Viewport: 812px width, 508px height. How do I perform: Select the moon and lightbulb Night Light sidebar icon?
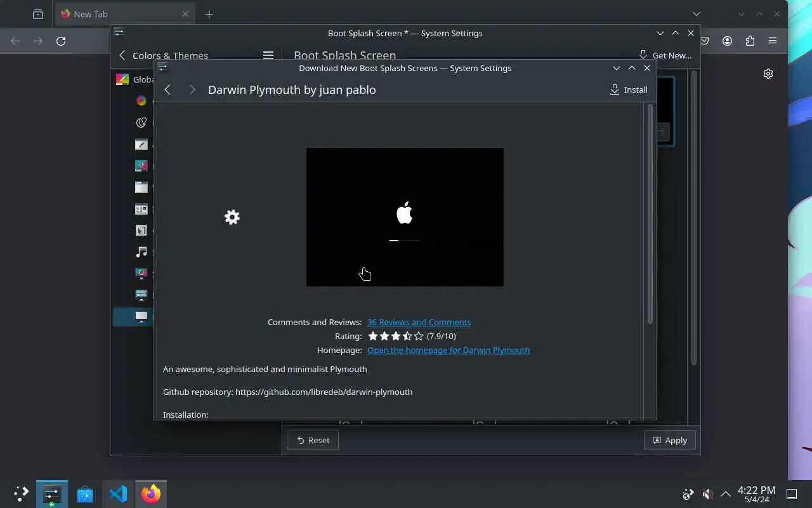141,123
